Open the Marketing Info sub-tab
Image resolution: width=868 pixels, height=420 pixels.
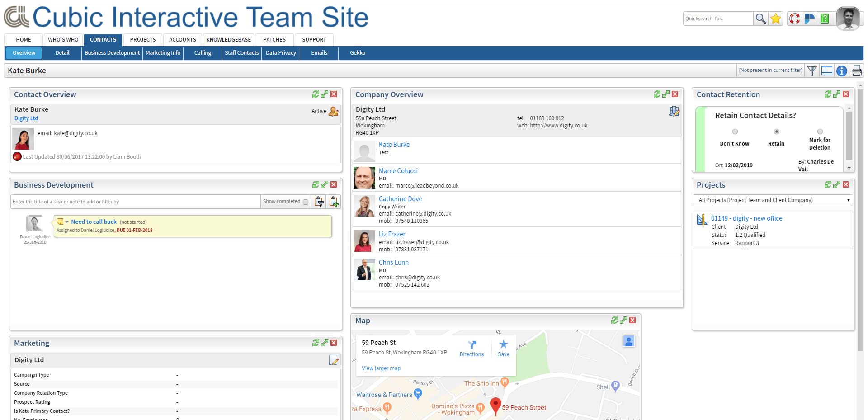pos(163,53)
